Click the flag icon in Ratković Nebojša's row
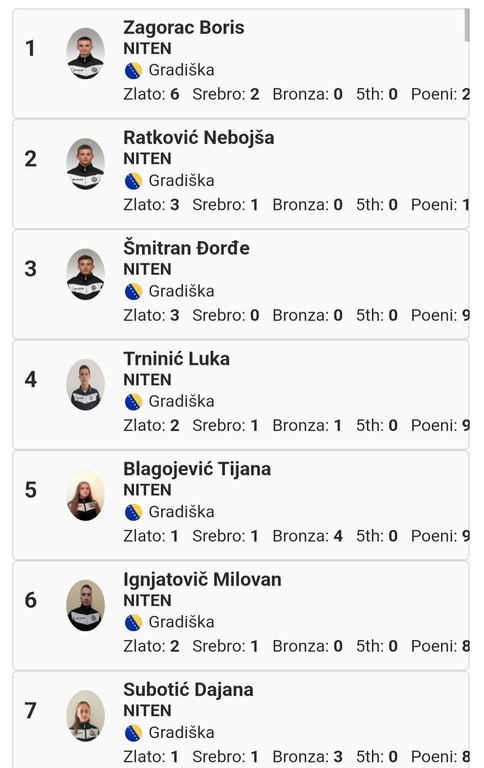Image resolution: width=484 pixels, height=768 pixels. 133,181
